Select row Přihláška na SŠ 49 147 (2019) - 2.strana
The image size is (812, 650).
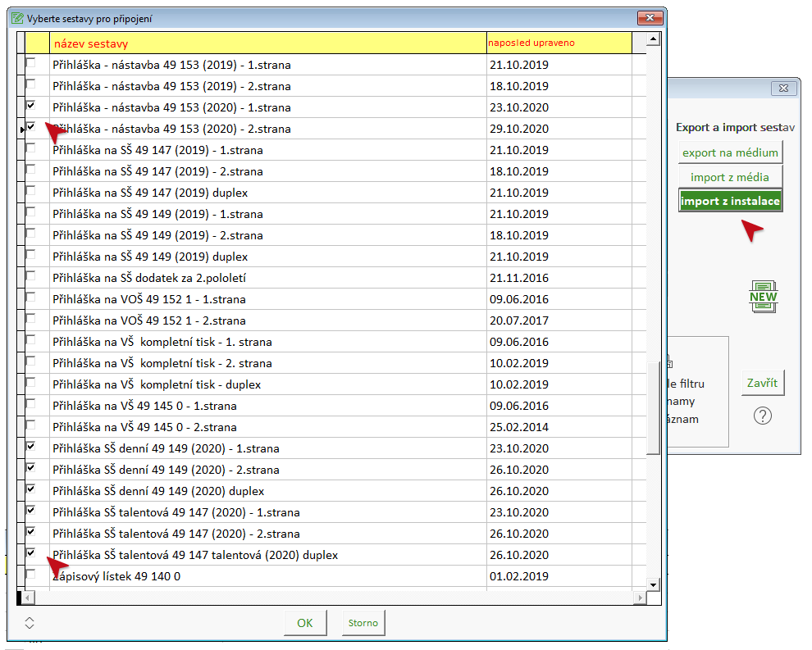pos(331,171)
